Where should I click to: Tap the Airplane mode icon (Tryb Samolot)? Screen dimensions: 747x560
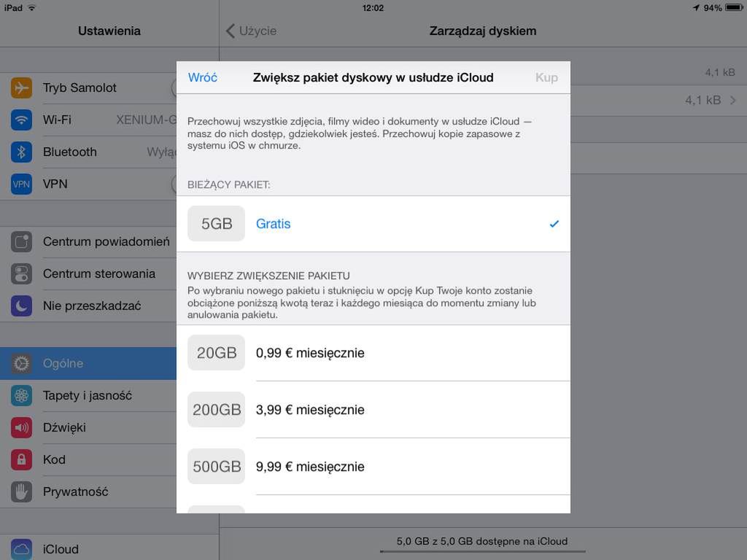click(x=22, y=87)
